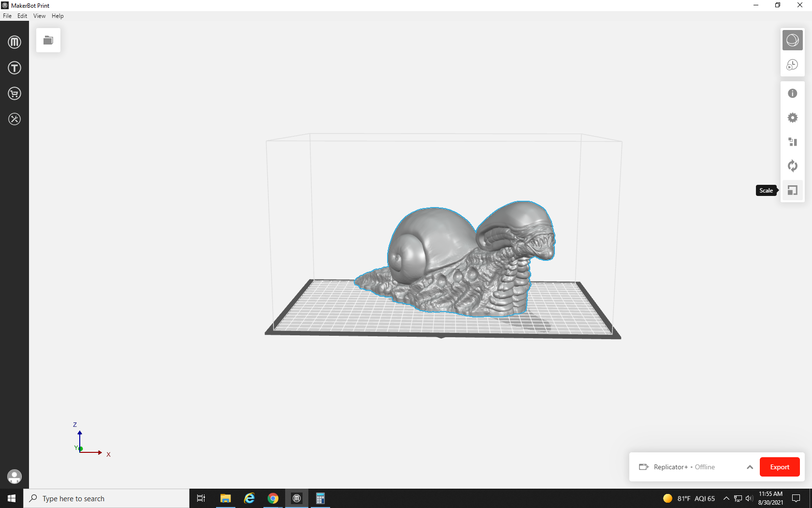This screenshot has width=812, height=508.
Task: Open the volume control in tray
Action: pyautogui.click(x=749, y=498)
